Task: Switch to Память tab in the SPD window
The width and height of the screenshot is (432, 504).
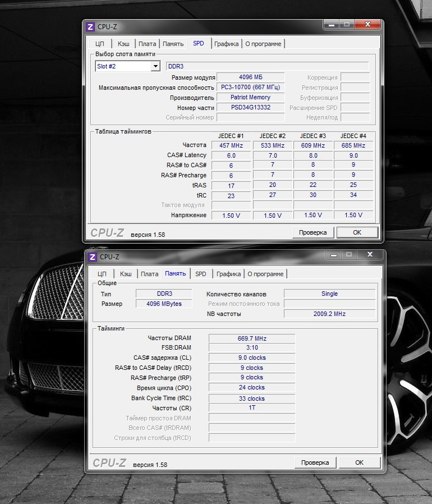Action: [x=173, y=44]
